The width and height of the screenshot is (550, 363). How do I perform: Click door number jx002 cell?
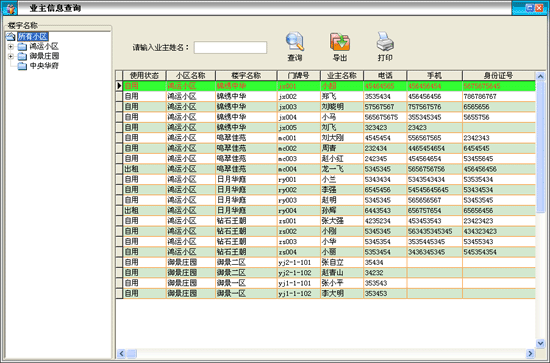point(299,96)
